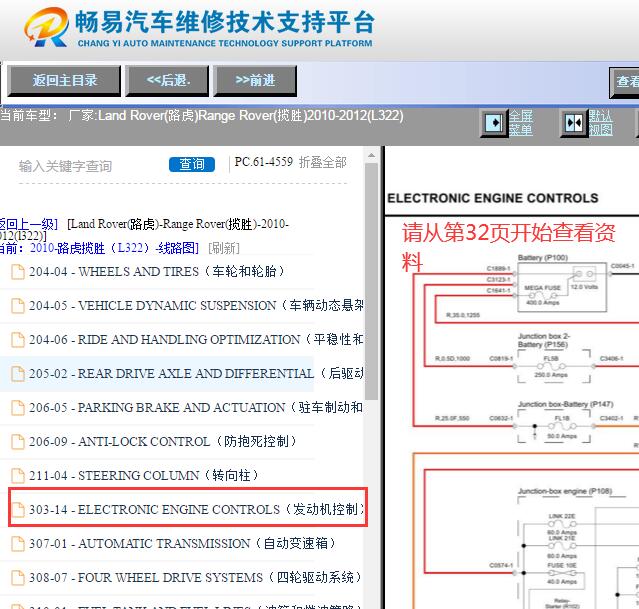Viewport: 639px width, 609px height.
Task: Open 206-05 Parking Brake and Actuation
Action: 196,407
